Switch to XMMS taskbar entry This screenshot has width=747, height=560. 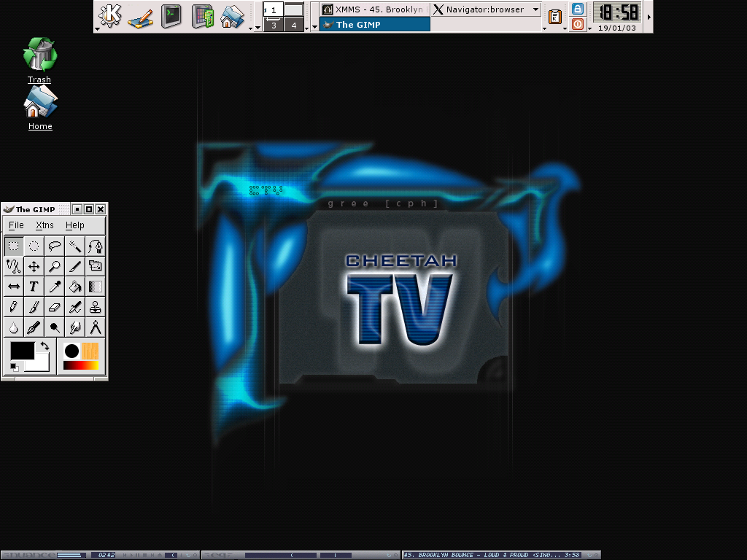point(374,9)
